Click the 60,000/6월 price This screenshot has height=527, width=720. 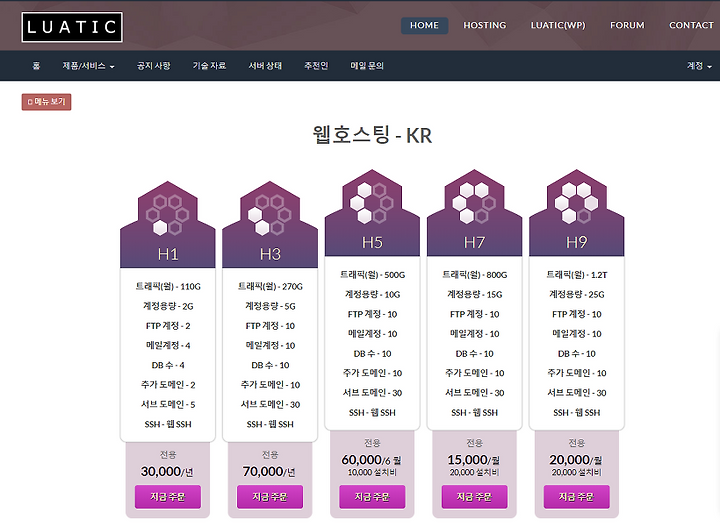(372, 460)
